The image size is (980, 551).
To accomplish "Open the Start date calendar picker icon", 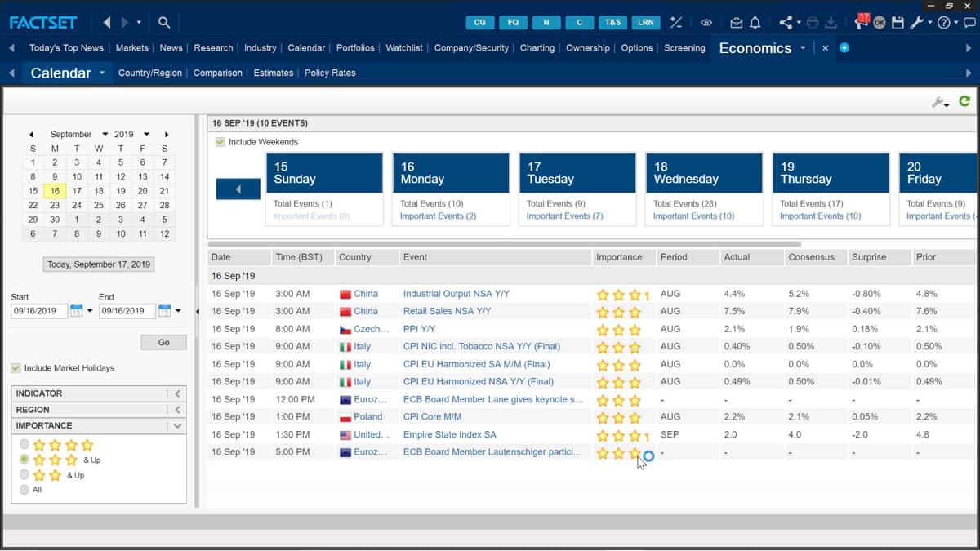I will pyautogui.click(x=76, y=310).
